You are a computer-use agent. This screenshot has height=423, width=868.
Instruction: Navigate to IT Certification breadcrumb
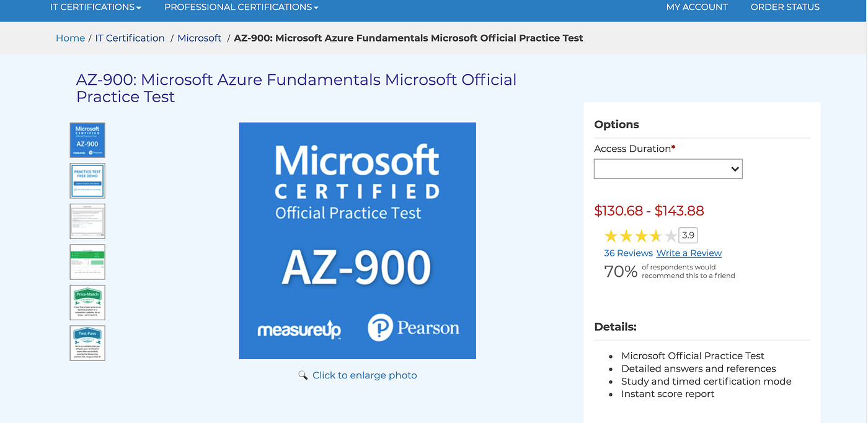130,38
